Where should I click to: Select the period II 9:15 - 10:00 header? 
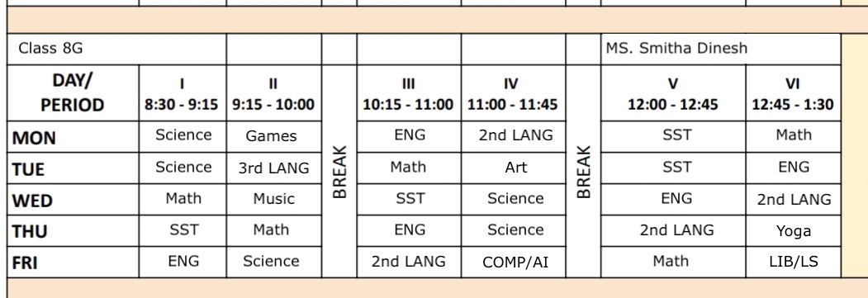(274, 93)
